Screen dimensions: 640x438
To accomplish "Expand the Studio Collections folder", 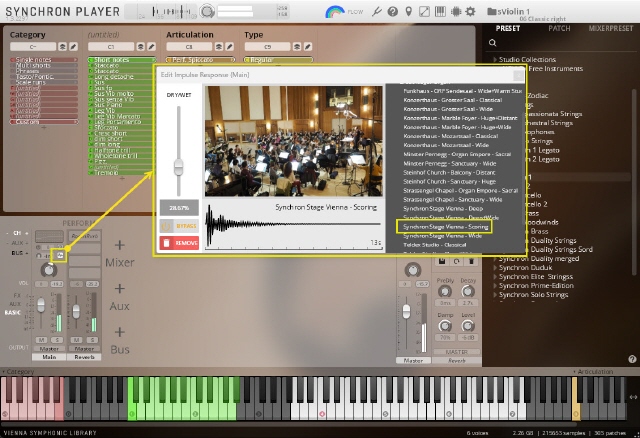I will click(495, 60).
